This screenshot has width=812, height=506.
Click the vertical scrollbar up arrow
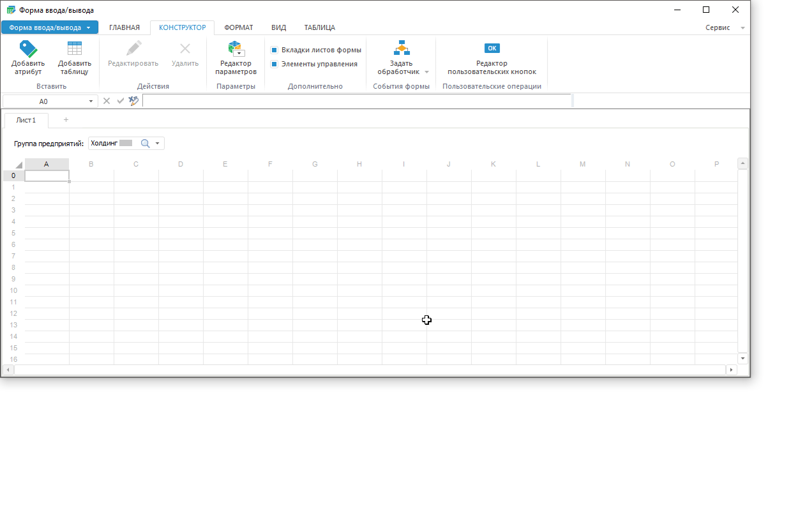tap(742, 164)
